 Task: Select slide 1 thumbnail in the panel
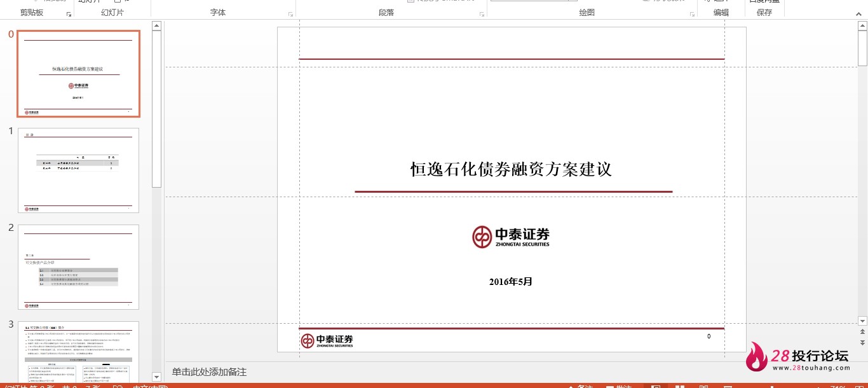pos(79,170)
